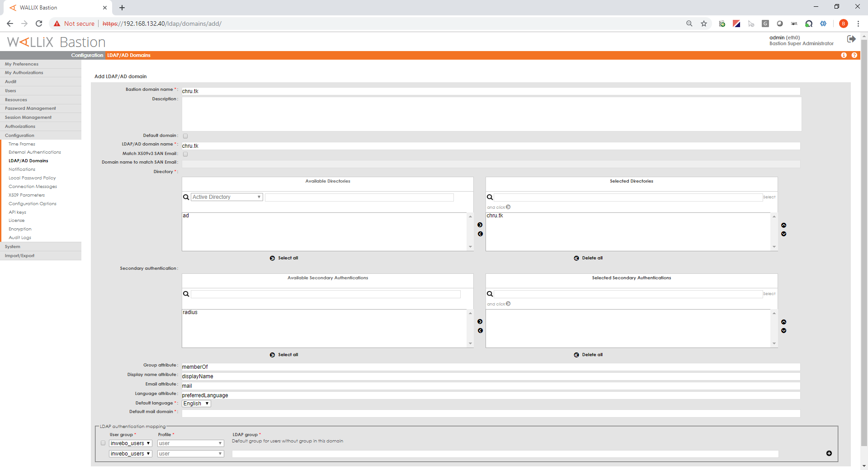Click the info icon in orange bar
868x470 pixels.
pos(844,55)
